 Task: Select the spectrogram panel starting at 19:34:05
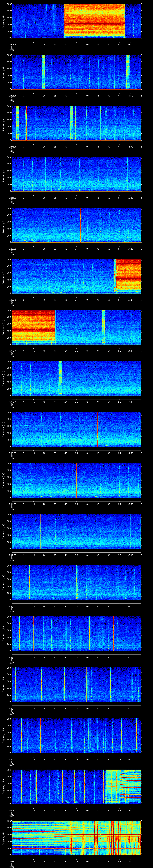[x=77, y=123]
